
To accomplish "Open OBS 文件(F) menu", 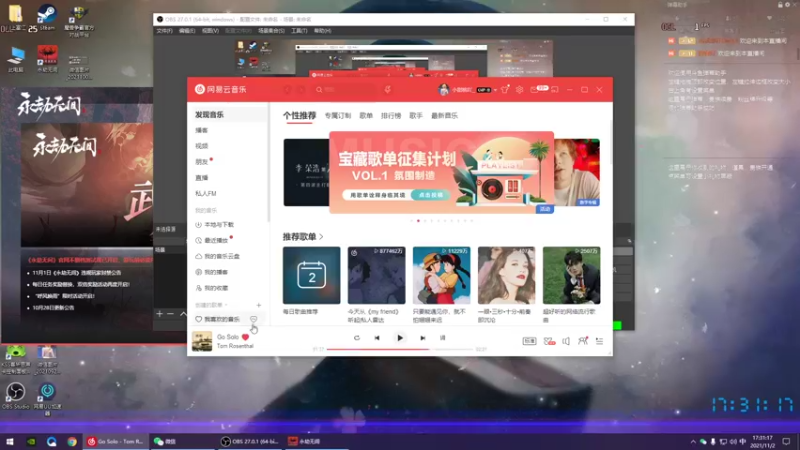I will coord(164,31).
